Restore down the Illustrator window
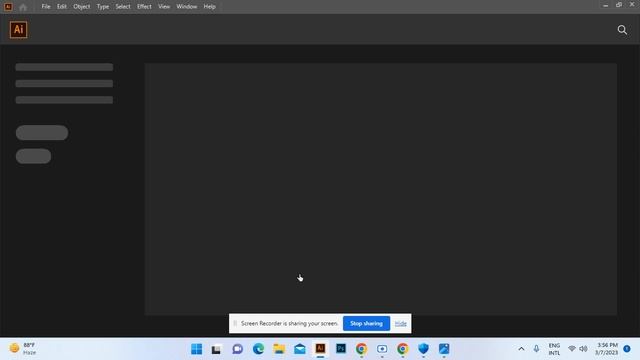 click(619, 5)
